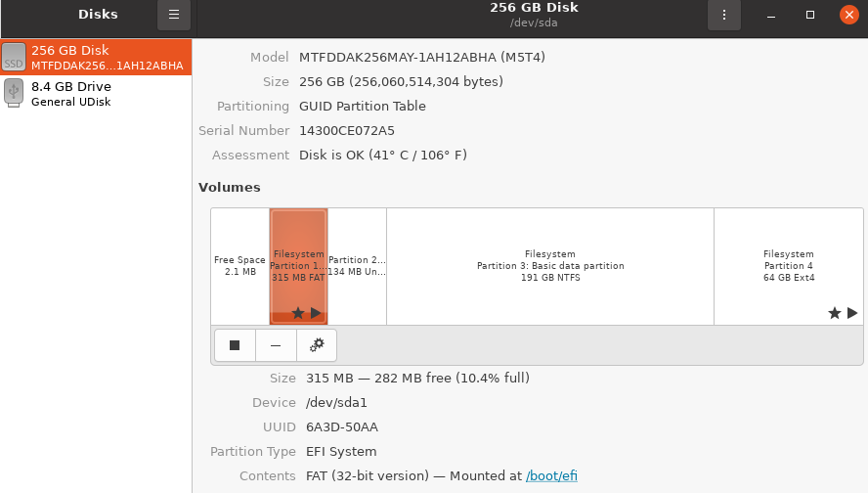Open the drive options three-dot menu
The image size is (868, 493).
click(x=724, y=15)
